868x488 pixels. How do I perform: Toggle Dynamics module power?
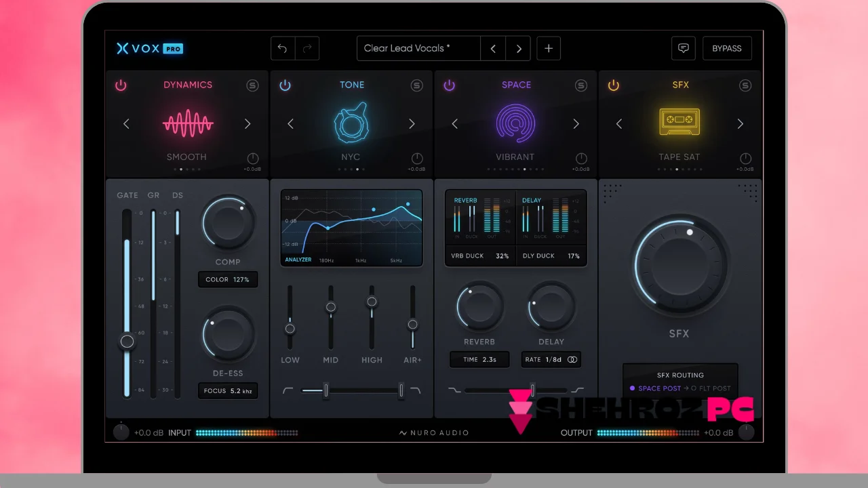pyautogui.click(x=121, y=85)
